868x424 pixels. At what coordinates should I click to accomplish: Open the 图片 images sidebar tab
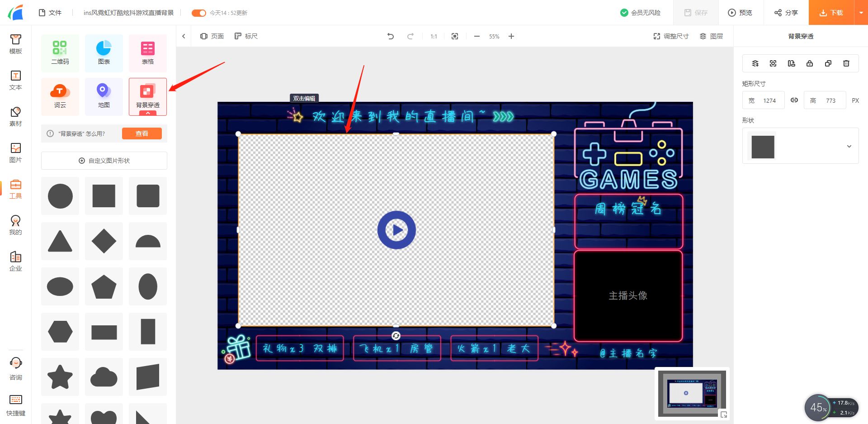(15, 152)
